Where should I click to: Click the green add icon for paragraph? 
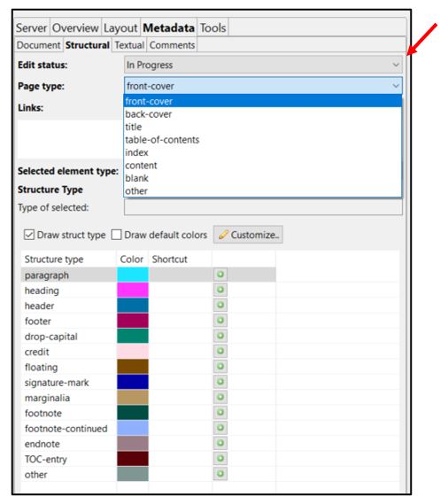(x=220, y=275)
